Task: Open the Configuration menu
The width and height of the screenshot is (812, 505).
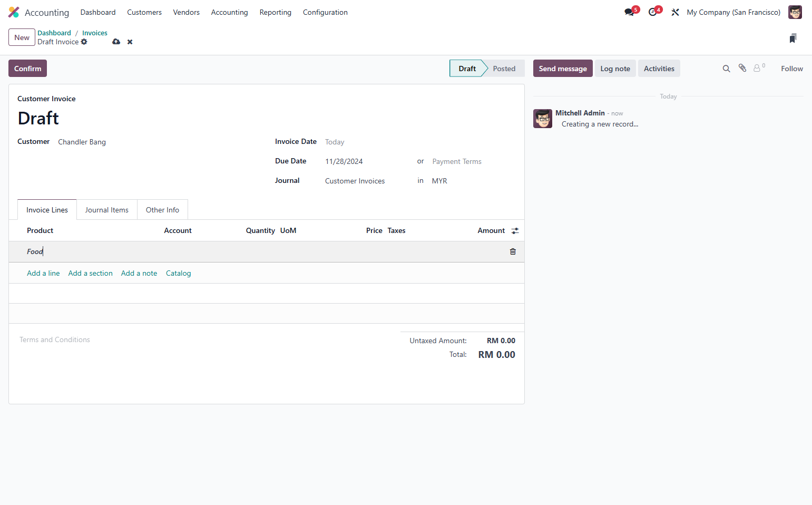Action: (x=325, y=12)
